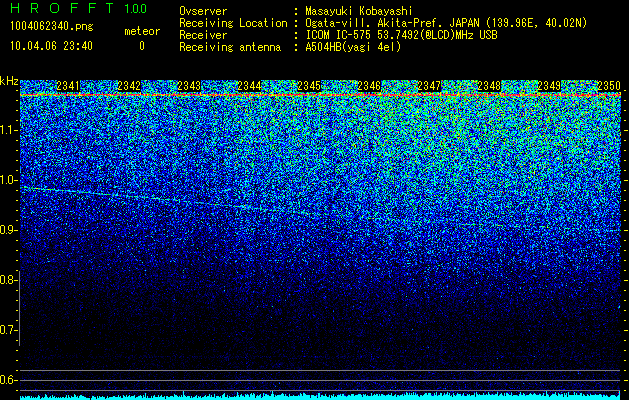
Task: Select the meteor count value 0
Action: (142, 46)
